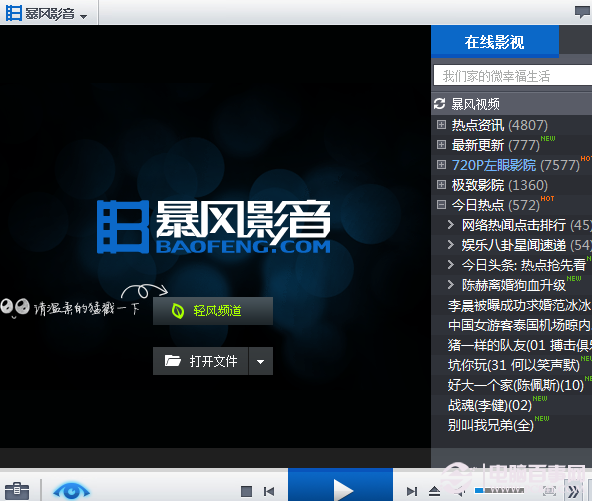Click the 暴风影音 logo icon in title bar
This screenshot has width=592, height=501.
pyautogui.click(x=14, y=13)
